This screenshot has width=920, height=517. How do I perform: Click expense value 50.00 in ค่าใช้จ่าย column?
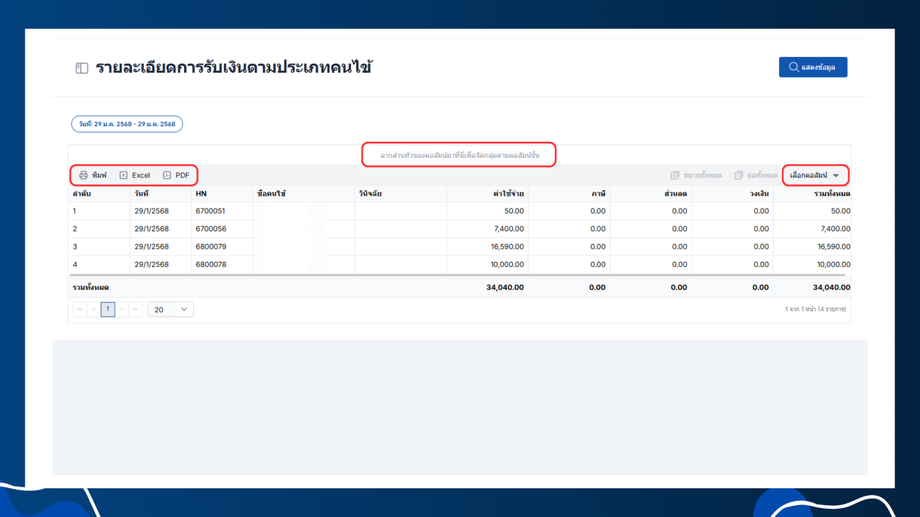click(x=514, y=211)
